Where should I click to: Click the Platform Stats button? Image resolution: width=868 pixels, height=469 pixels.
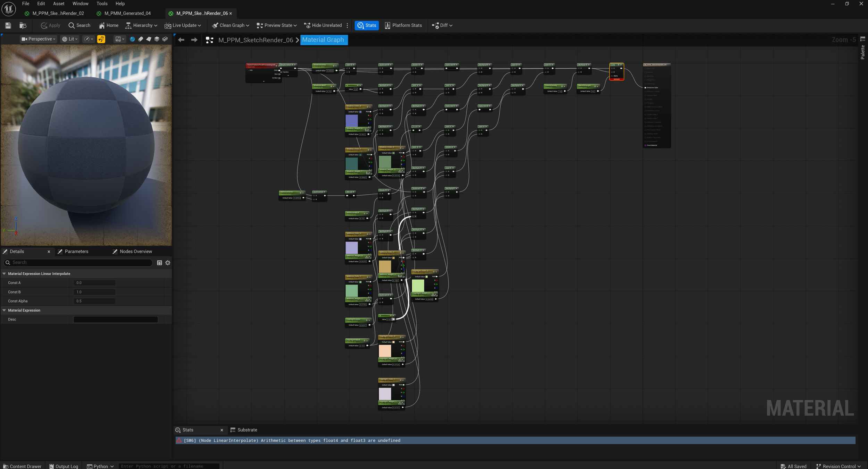tap(403, 25)
